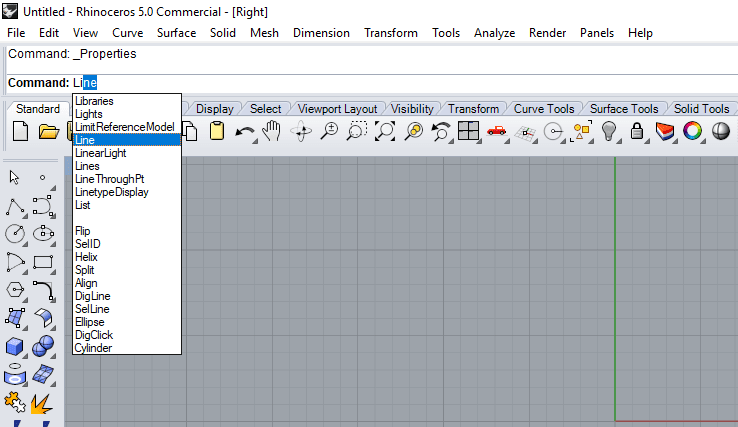Choose LineThroughPt from the autocomplete list
Viewport: 738px width, 427px height.
pyautogui.click(x=127, y=179)
